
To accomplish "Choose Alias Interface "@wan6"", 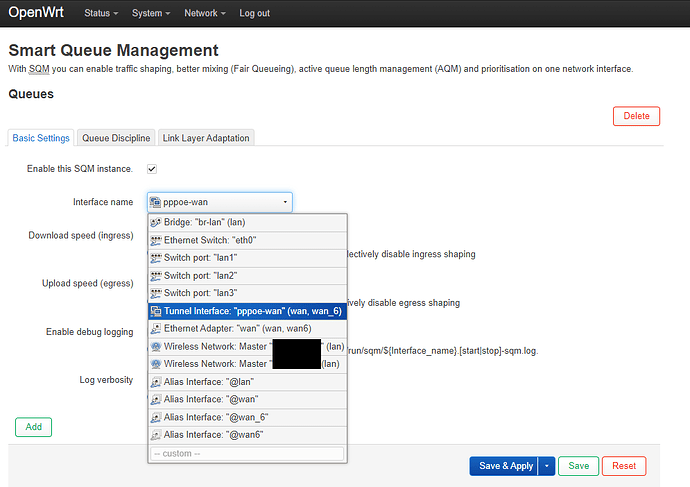I will coord(248,435).
